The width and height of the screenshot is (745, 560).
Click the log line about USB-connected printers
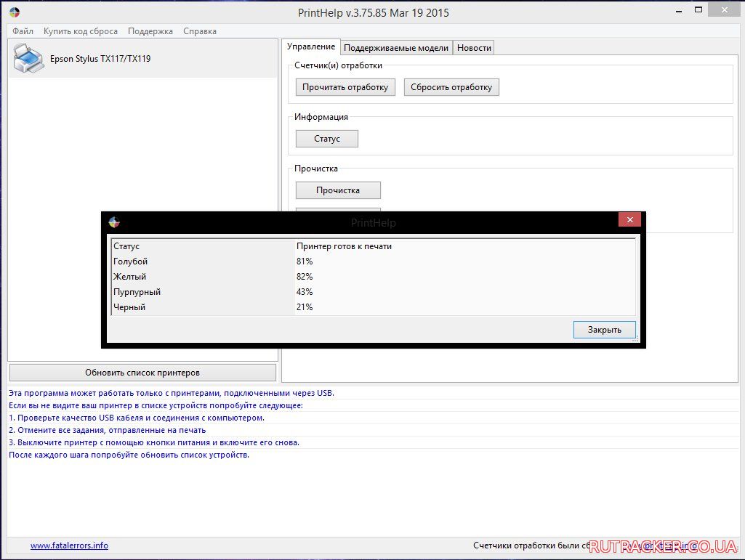coord(172,393)
